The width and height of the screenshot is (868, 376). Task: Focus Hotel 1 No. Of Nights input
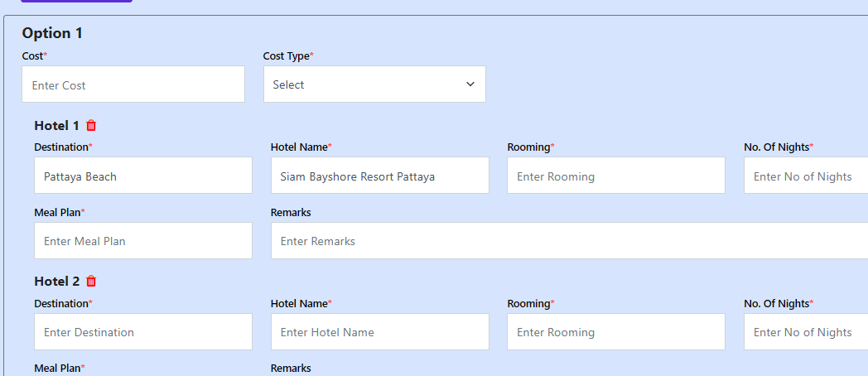pyautogui.click(x=806, y=176)
